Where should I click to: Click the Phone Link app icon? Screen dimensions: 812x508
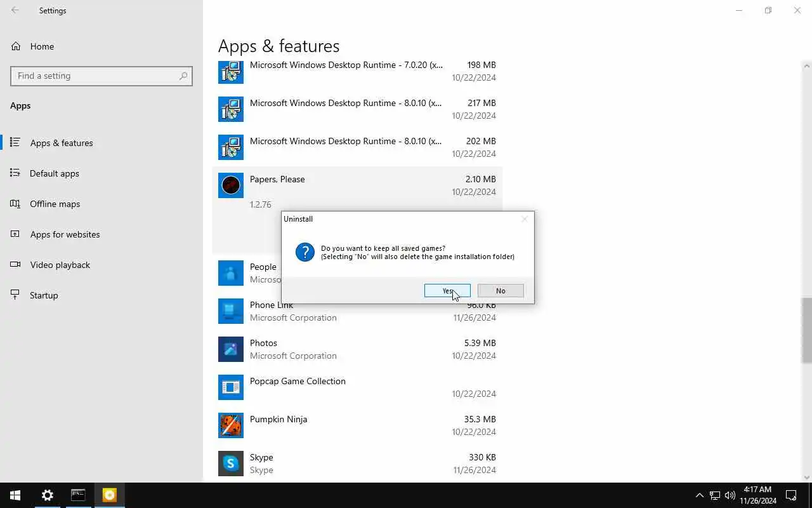click(231, 311)
